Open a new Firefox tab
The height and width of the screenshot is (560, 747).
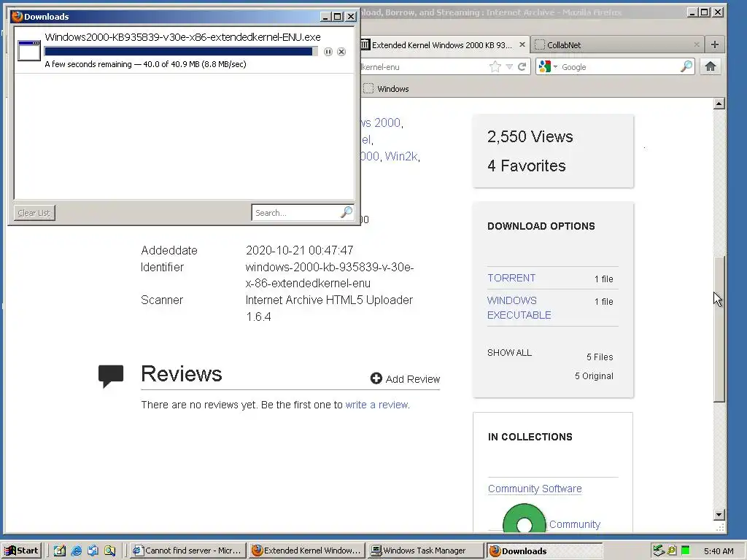pos(715,44)
